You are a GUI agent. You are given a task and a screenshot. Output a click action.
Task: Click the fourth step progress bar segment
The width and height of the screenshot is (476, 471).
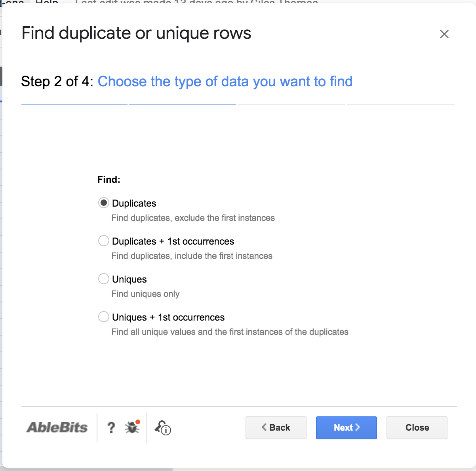tap(400, 105)
